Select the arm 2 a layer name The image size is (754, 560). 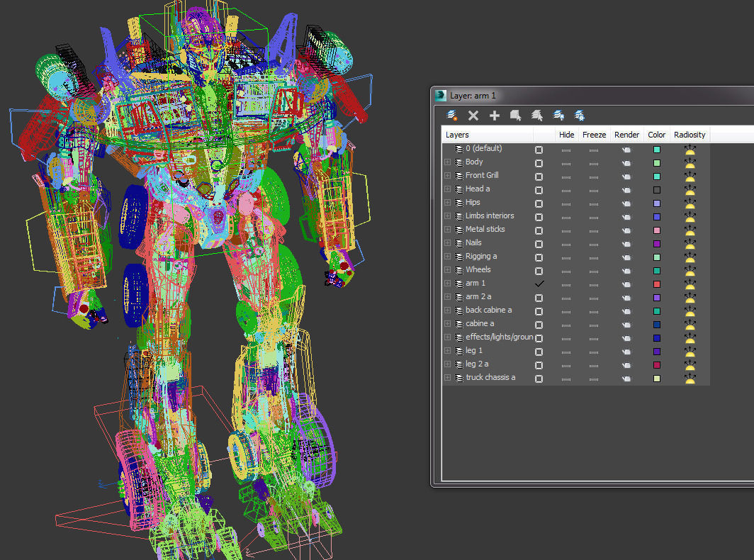coord(478,296)
